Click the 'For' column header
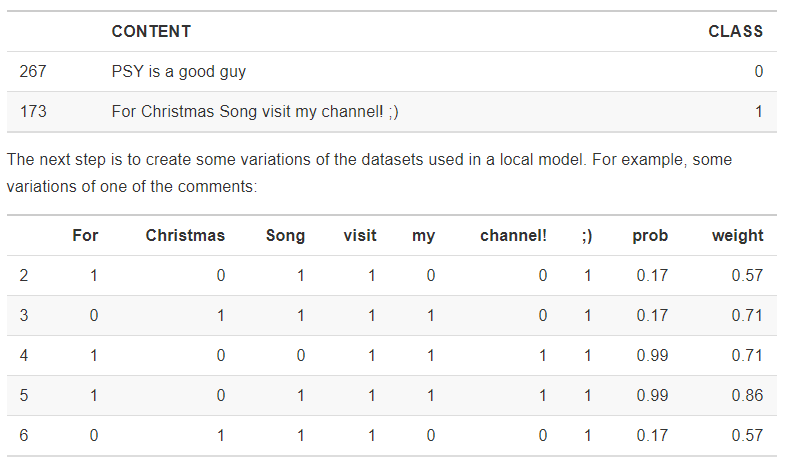 pyautogui.click(x=85, y=236)
